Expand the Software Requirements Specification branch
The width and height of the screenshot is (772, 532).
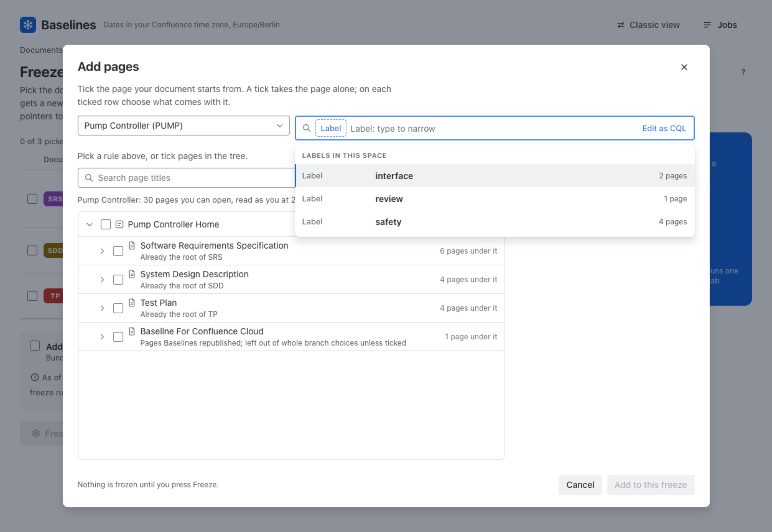tap(102, 251)
